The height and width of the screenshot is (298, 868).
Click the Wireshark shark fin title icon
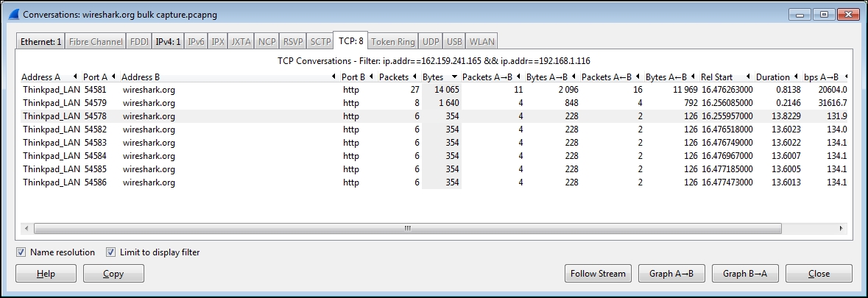pyautogui.click(x=13, y=15)
